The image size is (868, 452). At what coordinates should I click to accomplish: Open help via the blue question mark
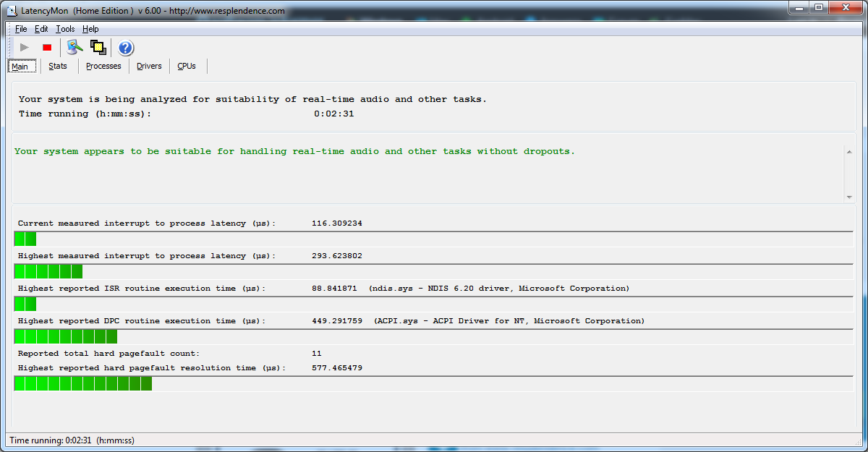[126, 48]
